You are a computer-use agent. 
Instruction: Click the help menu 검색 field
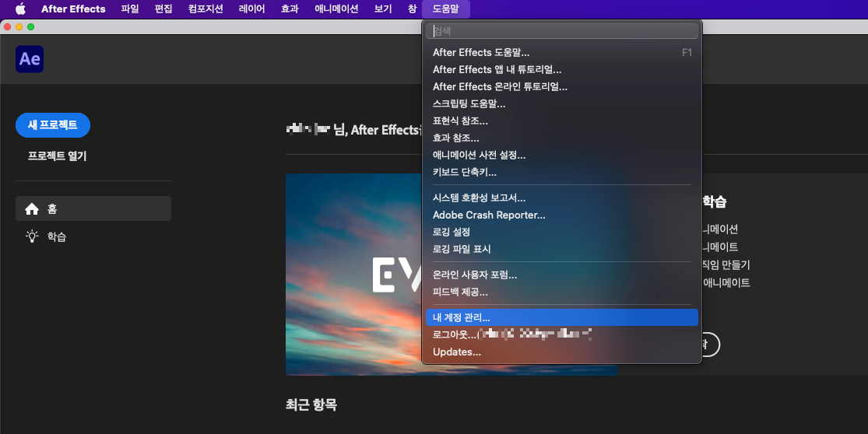point(562,31)
